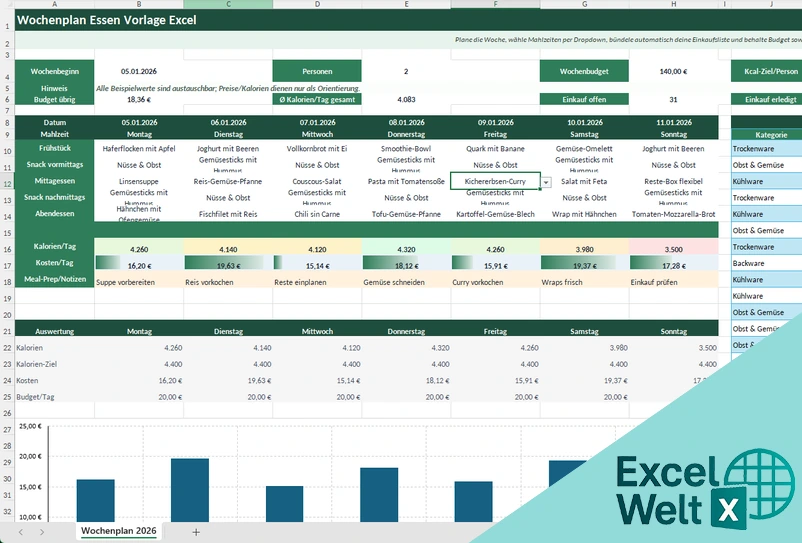Select the Reis-Gemüse-Pfanne lunch cell

coord(228,181)
